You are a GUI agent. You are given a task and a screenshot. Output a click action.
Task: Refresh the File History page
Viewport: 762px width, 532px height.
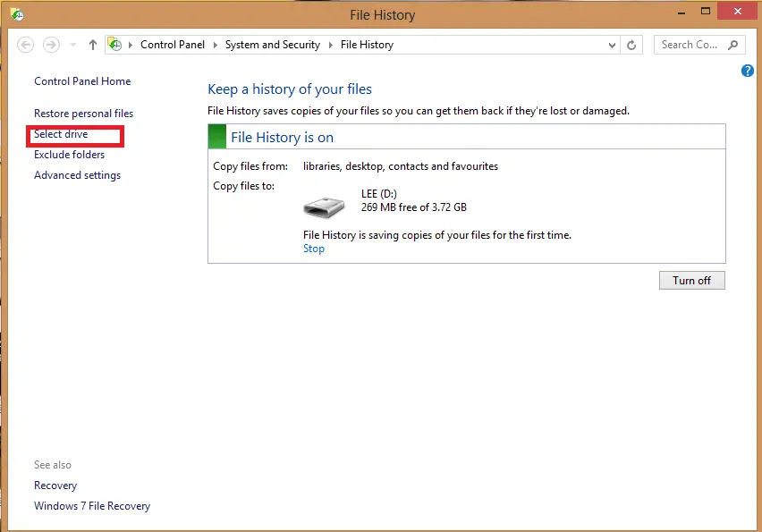pyautogui.click(x=631, y=46)
